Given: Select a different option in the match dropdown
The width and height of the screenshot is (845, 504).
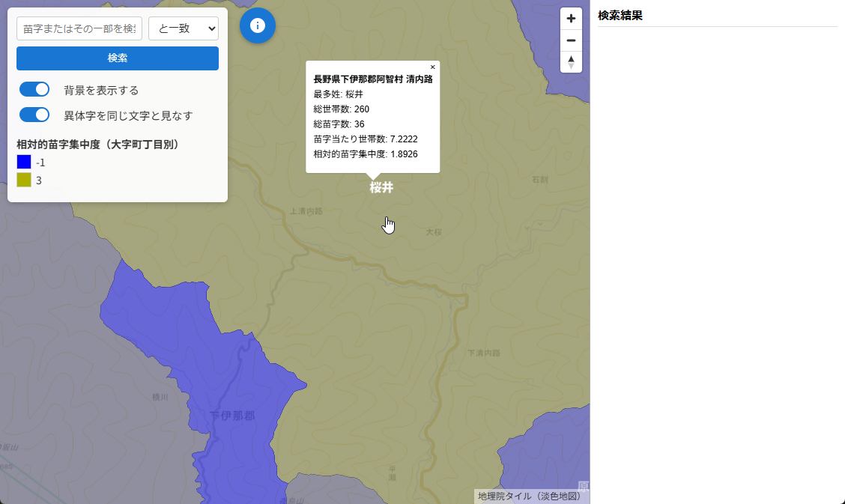Looking at the screenshot, I should pos(183,28).
